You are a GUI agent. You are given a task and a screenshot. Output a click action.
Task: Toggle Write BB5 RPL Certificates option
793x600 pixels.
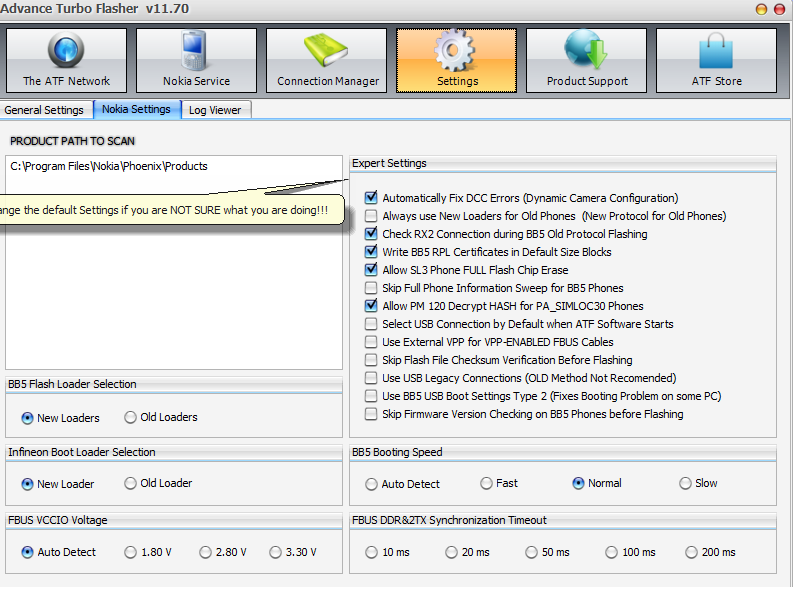point(371,252)
